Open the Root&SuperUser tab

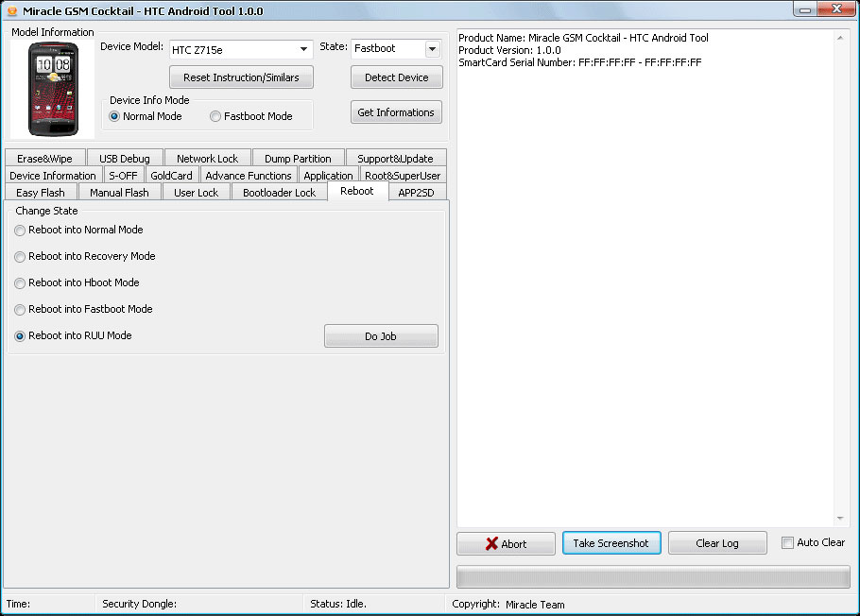tap(403, 176)
